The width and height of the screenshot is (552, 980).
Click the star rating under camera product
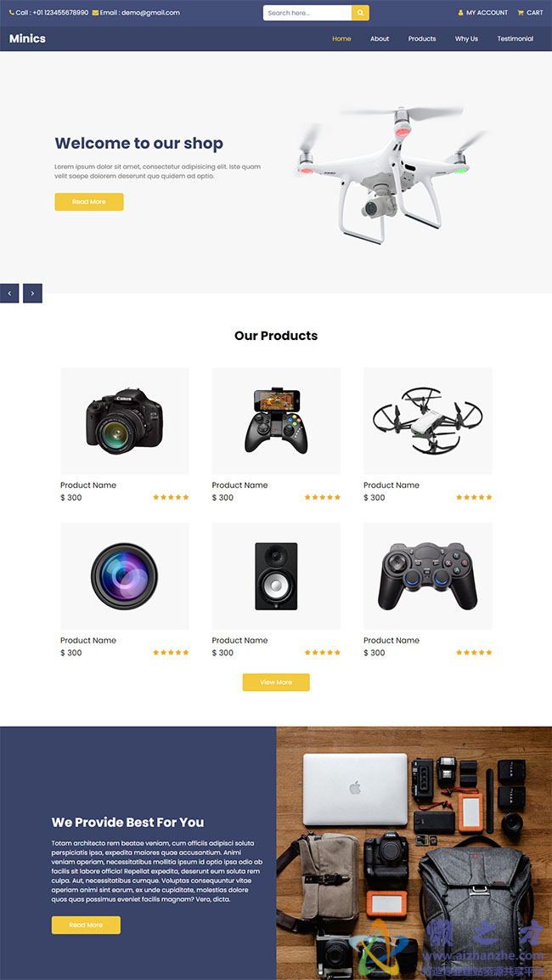[x=171, y=497]
